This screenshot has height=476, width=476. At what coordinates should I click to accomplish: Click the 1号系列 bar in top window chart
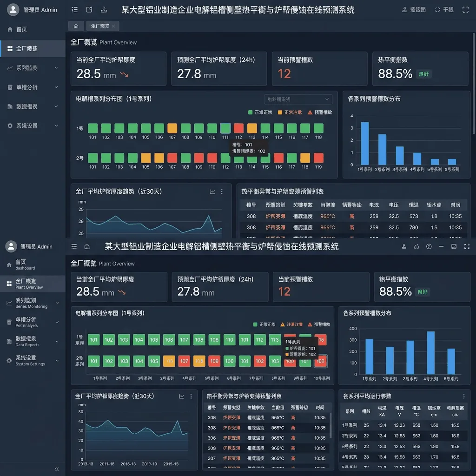[x=364, y=143]
